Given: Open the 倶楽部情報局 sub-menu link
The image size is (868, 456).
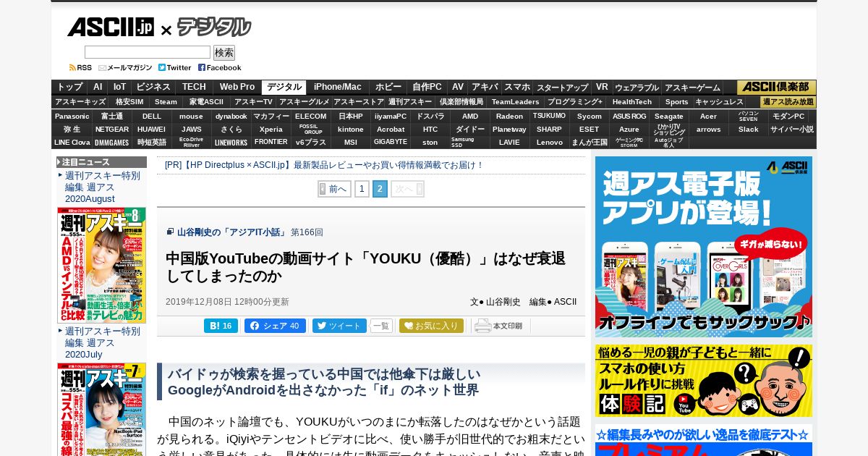Looking at the screenshot, I should pos(461,102).
